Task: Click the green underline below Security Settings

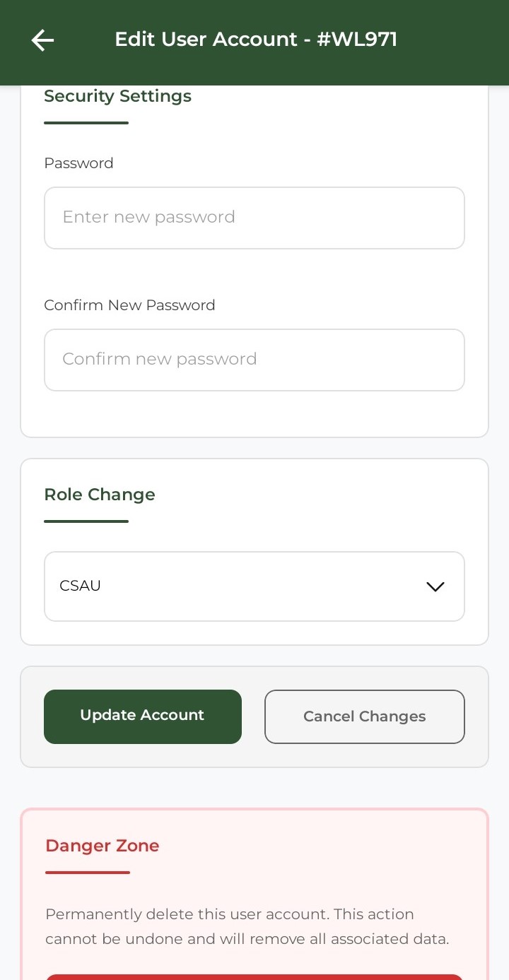Action: pos(86,123)
